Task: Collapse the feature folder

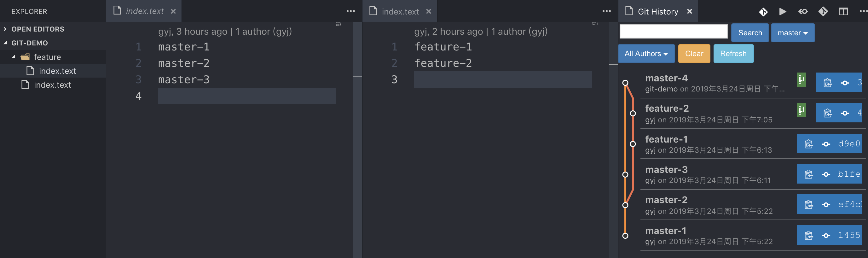Action: click(x=14, y=57)
